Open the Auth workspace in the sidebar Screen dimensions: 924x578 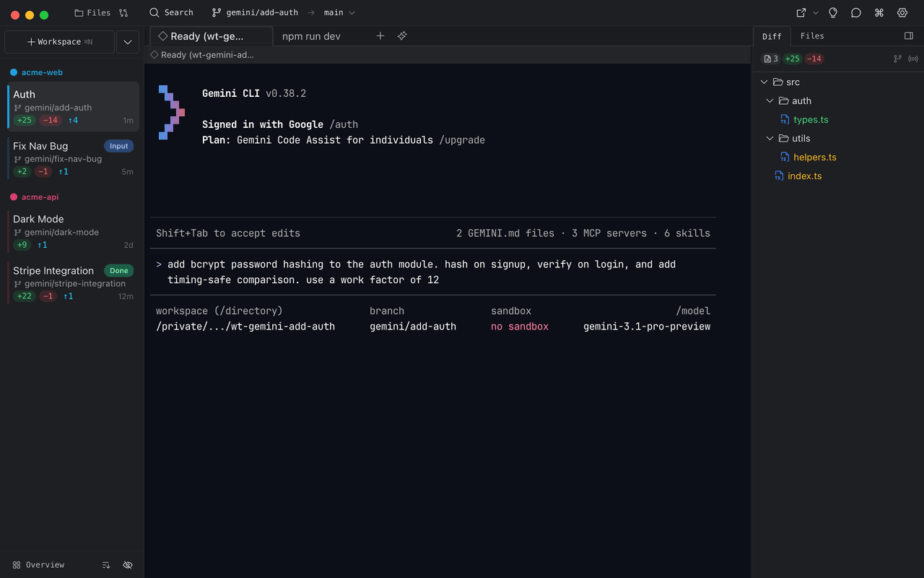[73, 107]
